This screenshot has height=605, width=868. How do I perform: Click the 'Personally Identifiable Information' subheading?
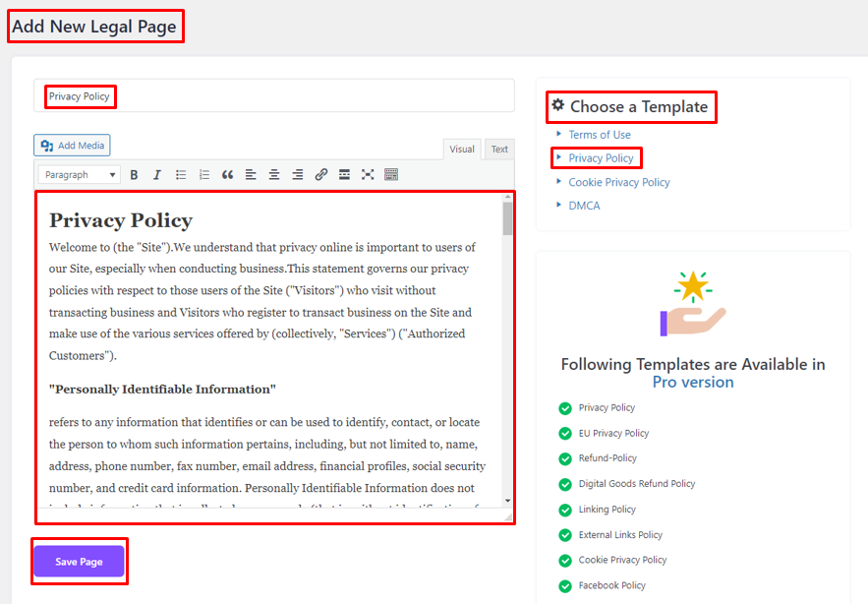point(162,390)
